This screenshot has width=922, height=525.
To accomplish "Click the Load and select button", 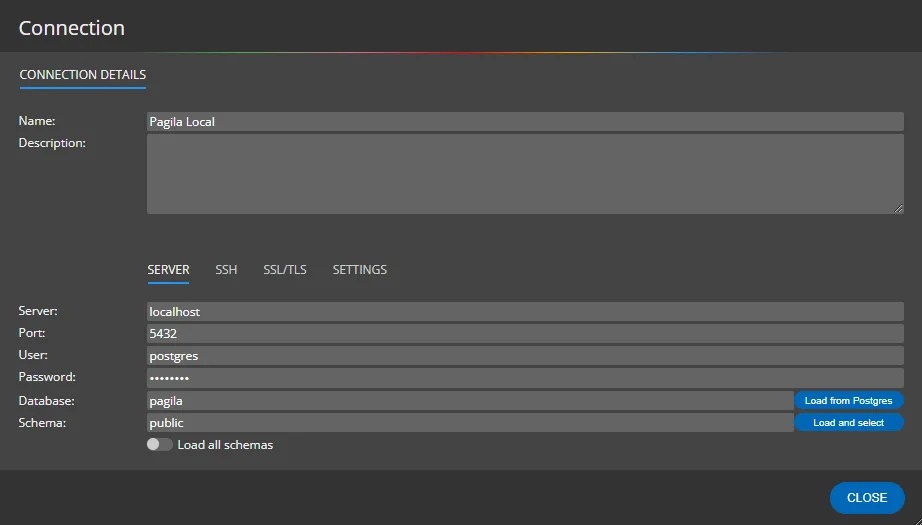I will click(848, 423).
